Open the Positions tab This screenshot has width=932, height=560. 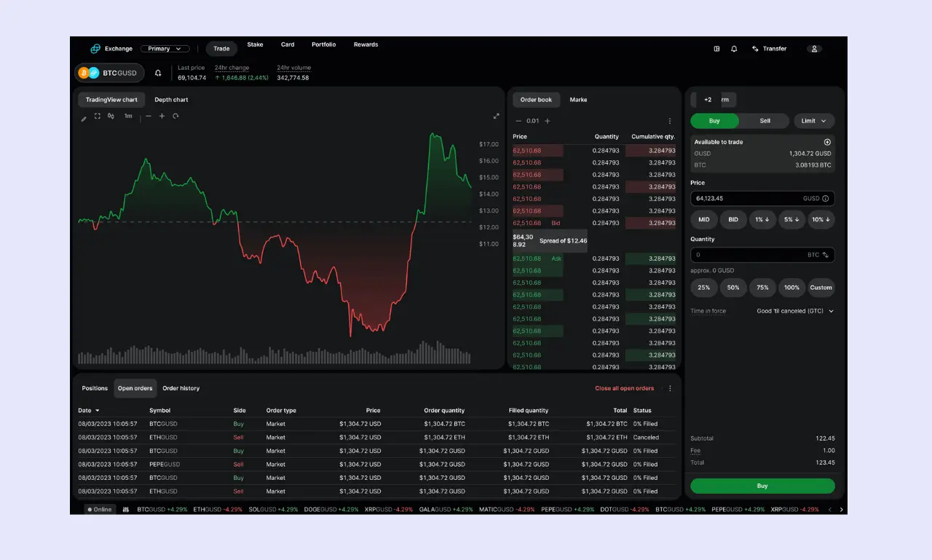[95, 388]
